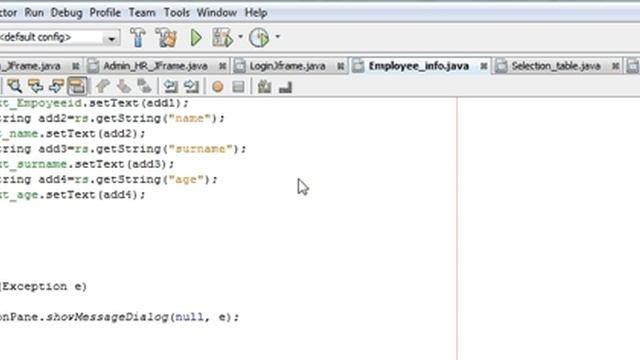Close the Employee_info.java tab
The image size is (640, 360).
(484, 66)
